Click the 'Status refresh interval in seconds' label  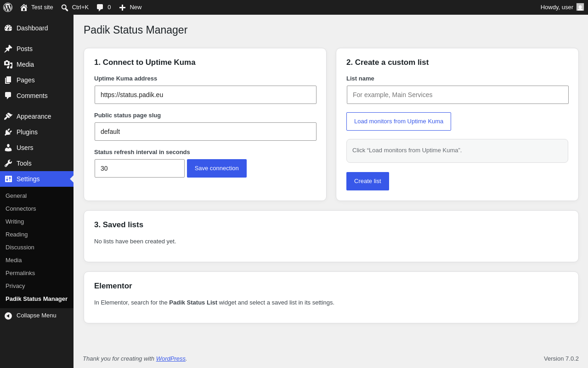coord(142,152)
